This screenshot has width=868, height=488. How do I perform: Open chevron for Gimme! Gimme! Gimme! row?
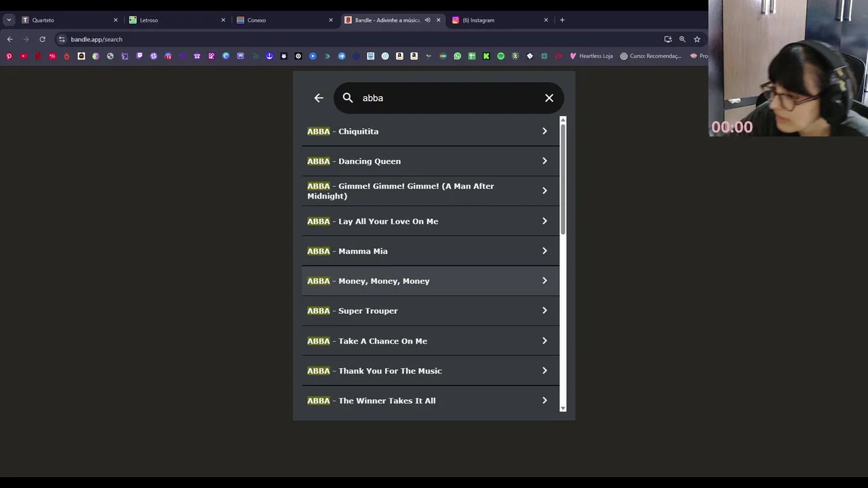(545, 191)
